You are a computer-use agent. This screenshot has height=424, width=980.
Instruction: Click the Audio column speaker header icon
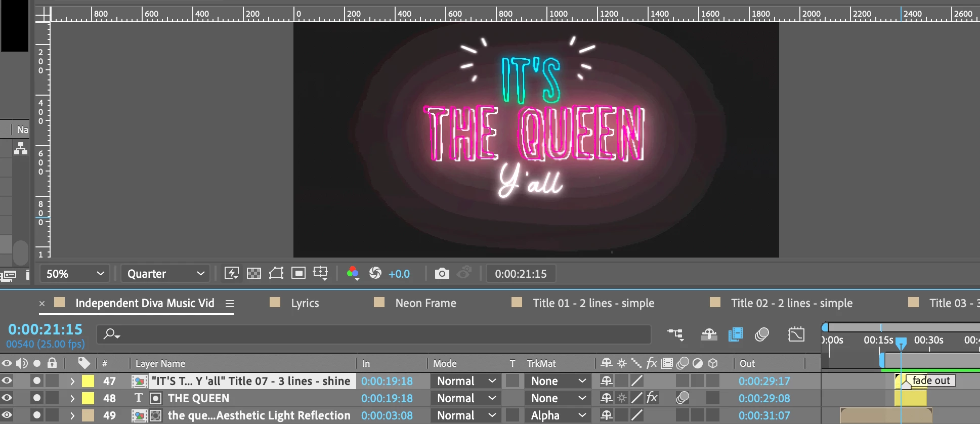[22, 363]
